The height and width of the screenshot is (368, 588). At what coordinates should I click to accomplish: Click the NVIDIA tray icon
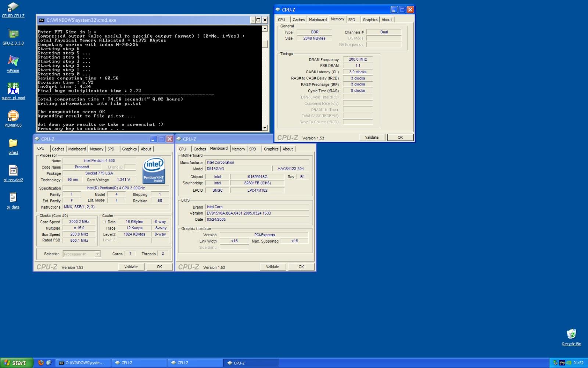click(x=569, y=363)
